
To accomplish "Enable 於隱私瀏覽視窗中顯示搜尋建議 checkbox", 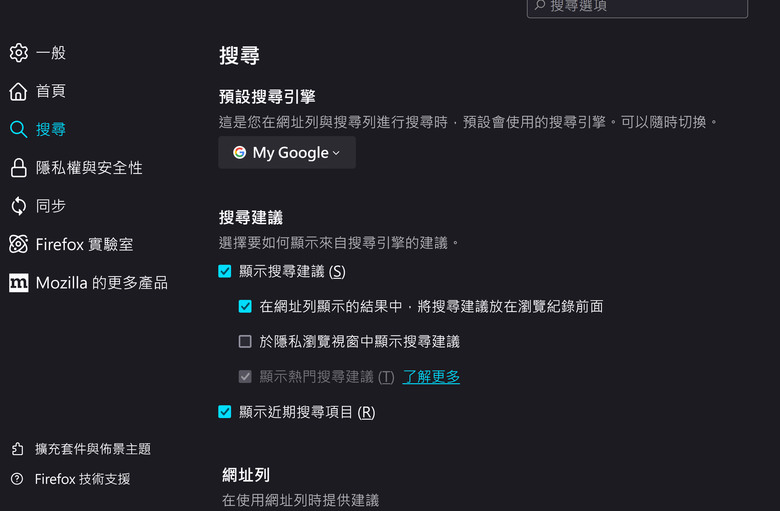I will (245, 341).
